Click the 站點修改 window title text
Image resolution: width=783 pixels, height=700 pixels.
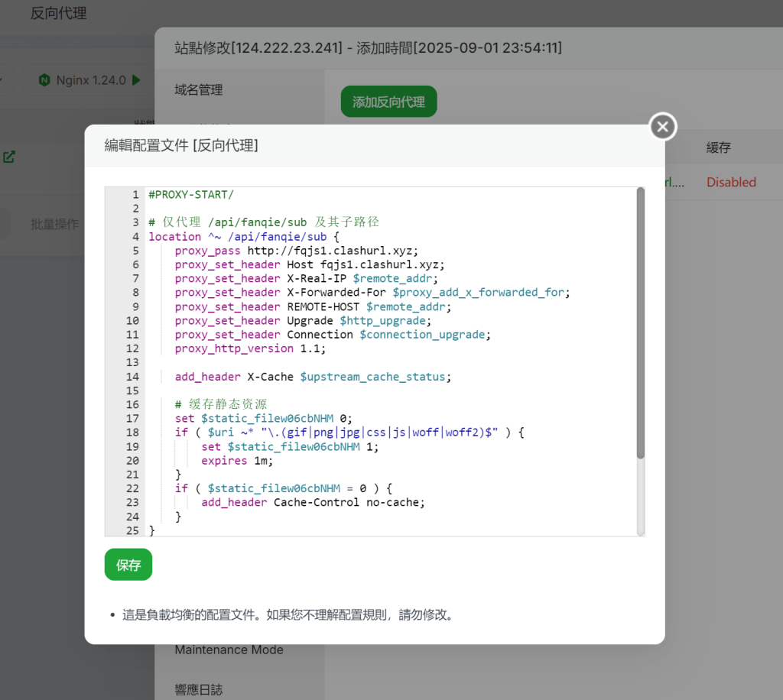click(368, 48)
